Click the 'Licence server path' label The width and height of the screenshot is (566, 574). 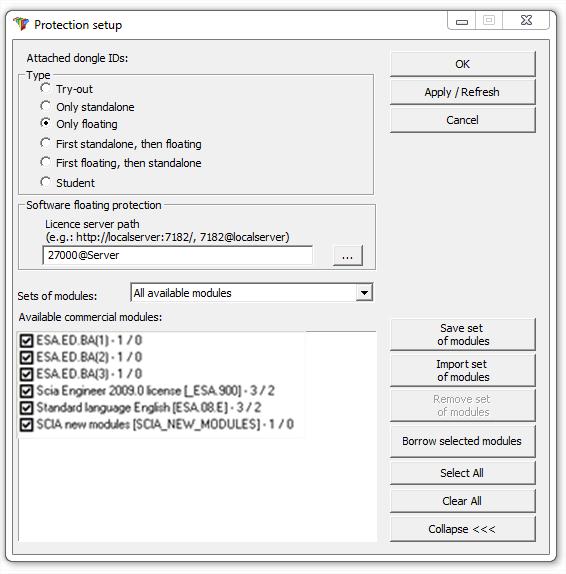92,224
